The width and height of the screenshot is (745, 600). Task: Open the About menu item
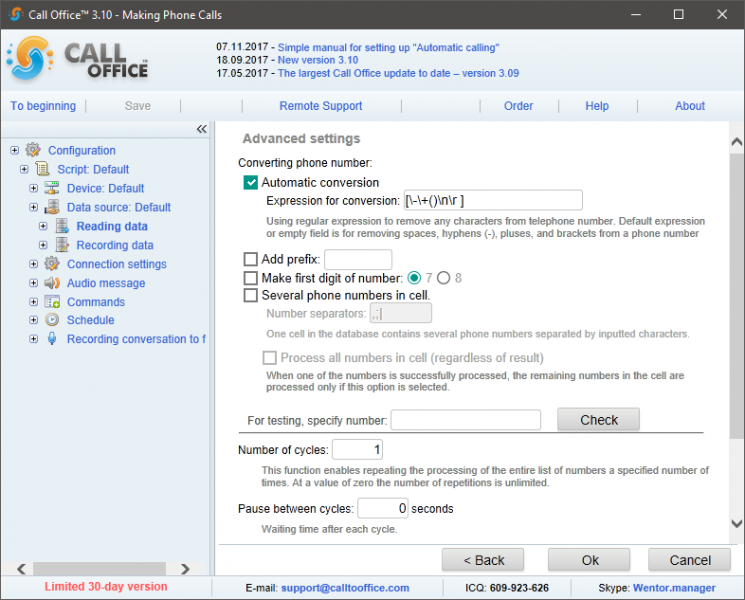tap(690, 106)
